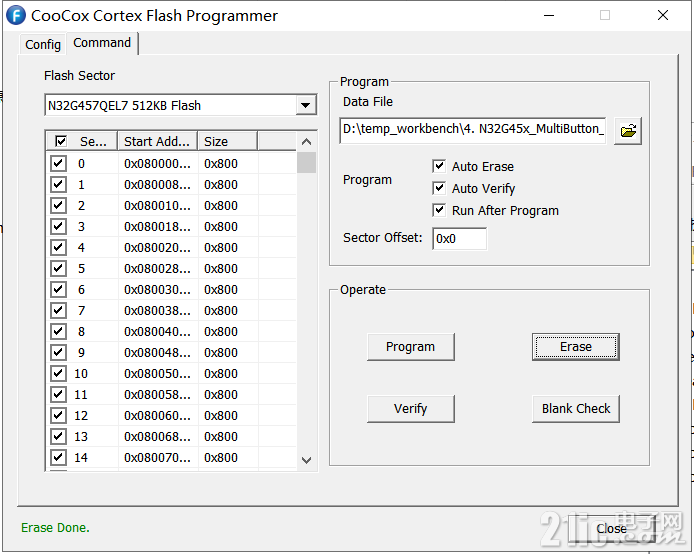The image size is (694, 554).
Task: Open the data file browse folder icon
Action: [x=628, y=131]
